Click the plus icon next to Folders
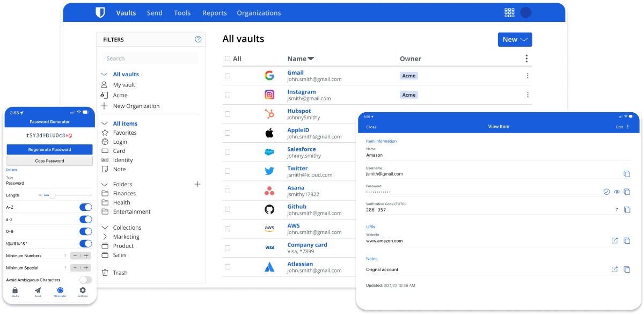The width and height of the screenshot is (644, 314). [x=197, y=184]
